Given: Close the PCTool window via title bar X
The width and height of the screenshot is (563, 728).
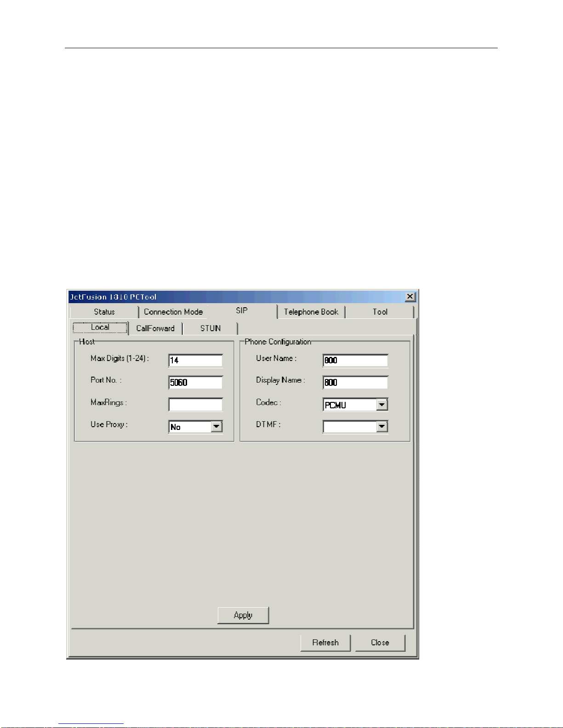Looking at the screenshot, I should [x=410, y=297].
